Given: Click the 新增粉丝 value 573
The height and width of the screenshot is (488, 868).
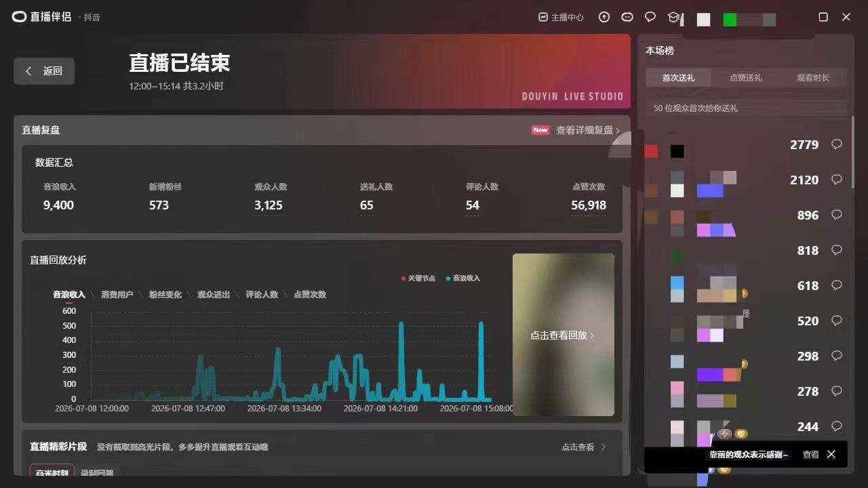Looking at the screenshot, I should tap(159, 205).
